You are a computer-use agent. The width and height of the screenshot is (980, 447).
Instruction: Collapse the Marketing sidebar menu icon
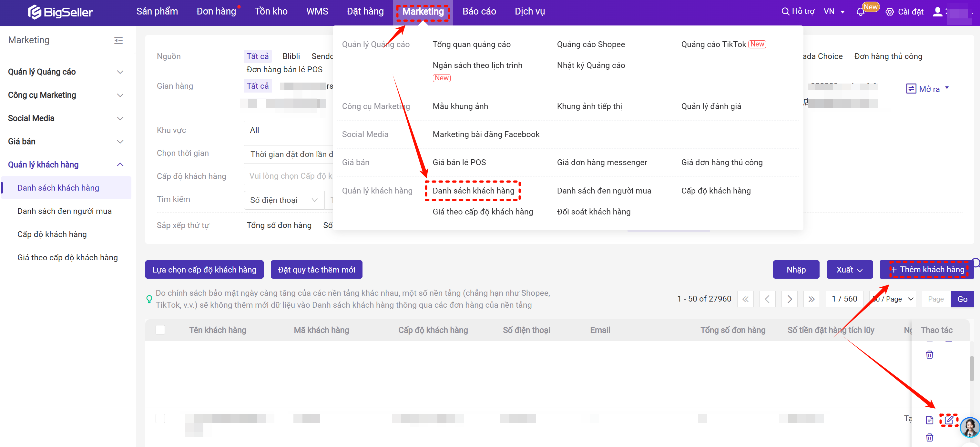(118, 40)
